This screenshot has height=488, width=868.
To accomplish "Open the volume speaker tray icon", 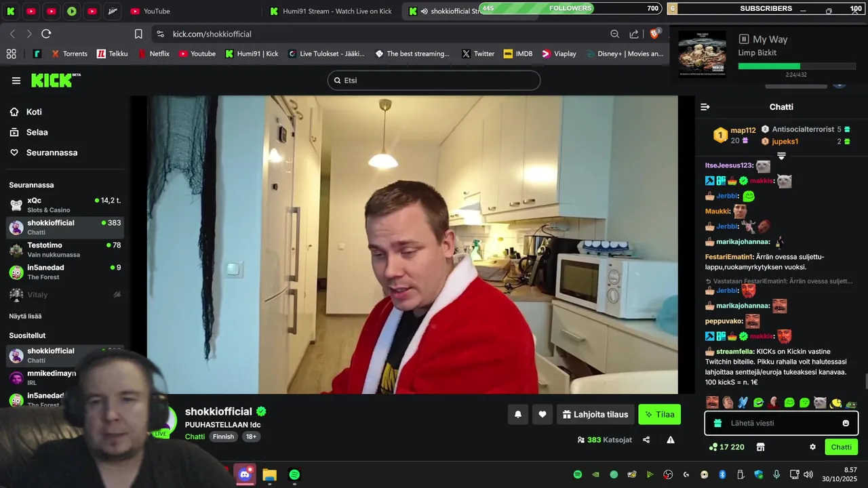I will [x=807, y=474].
